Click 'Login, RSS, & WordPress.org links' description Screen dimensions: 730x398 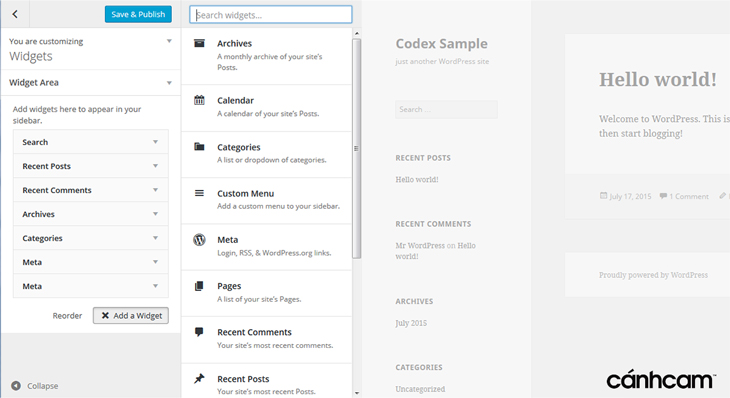point(274,253)
